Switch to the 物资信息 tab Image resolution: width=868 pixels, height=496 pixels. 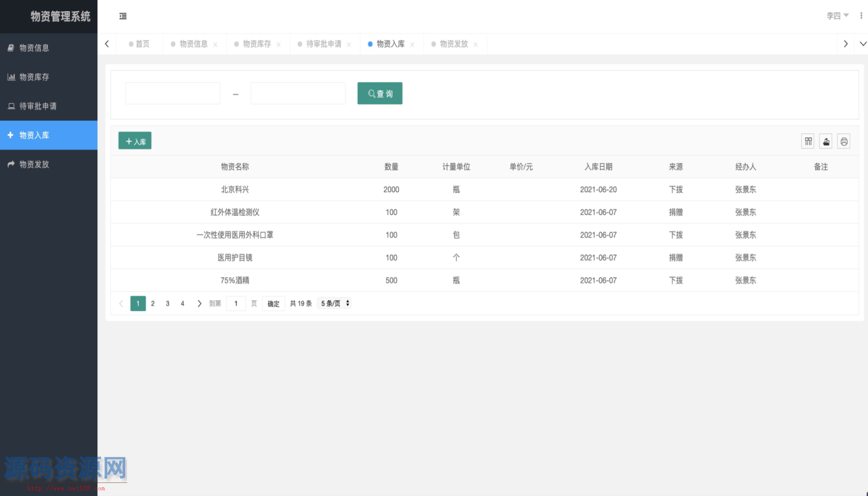tap(193, 44)
